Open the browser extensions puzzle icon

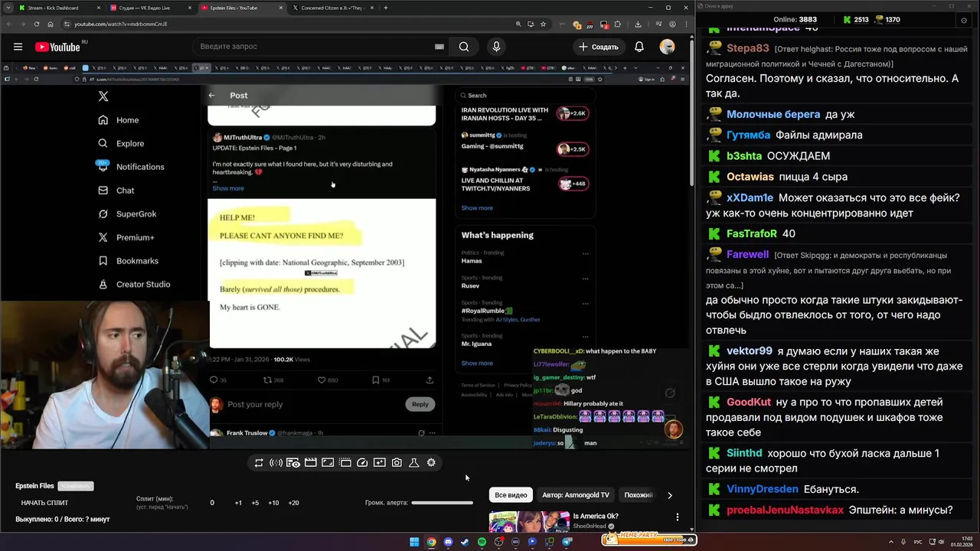click(619, 24)
